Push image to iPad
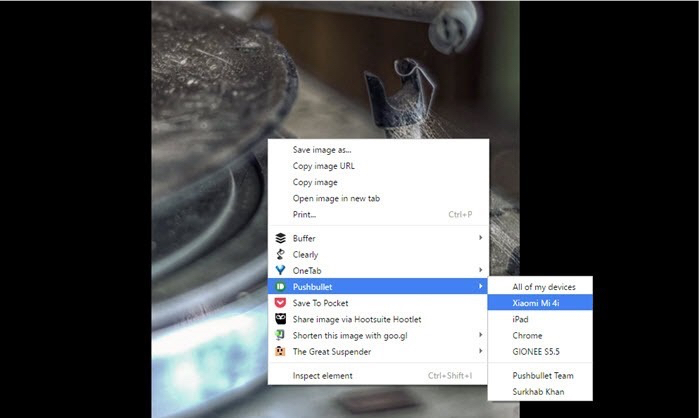Image resolution: width=699 pixels, height=418 pixels. tap(540, 319)
